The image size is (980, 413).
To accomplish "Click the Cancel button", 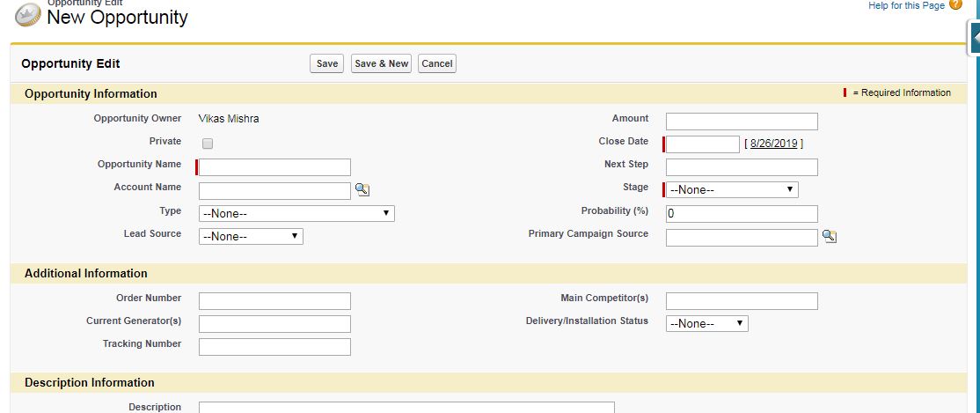I will tap(437, 63).
